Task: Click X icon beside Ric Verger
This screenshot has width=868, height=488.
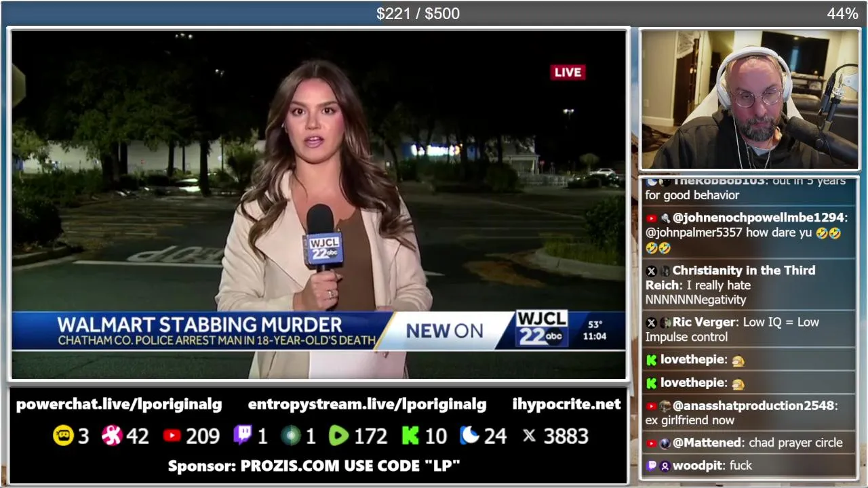Action: pos(651,323)
